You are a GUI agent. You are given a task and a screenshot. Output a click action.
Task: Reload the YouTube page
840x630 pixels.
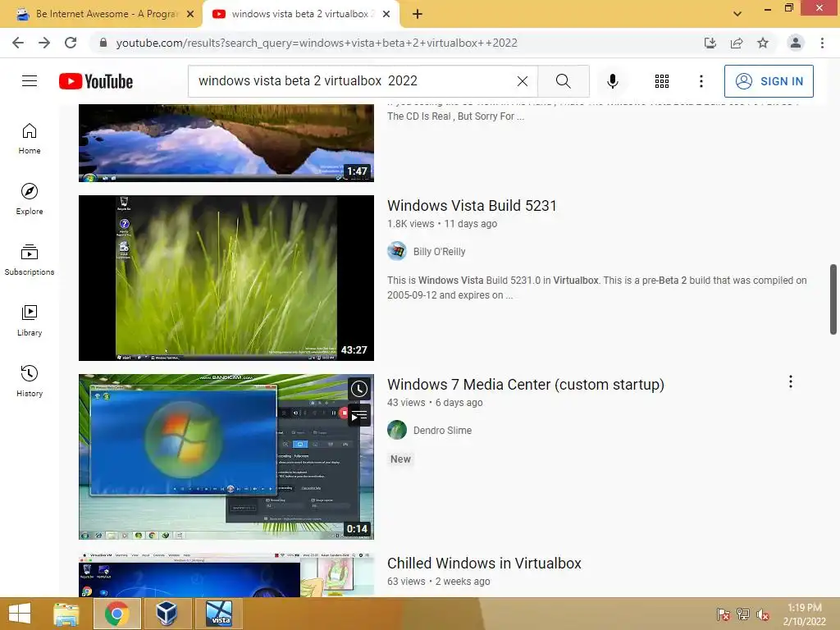coord(71,43)
